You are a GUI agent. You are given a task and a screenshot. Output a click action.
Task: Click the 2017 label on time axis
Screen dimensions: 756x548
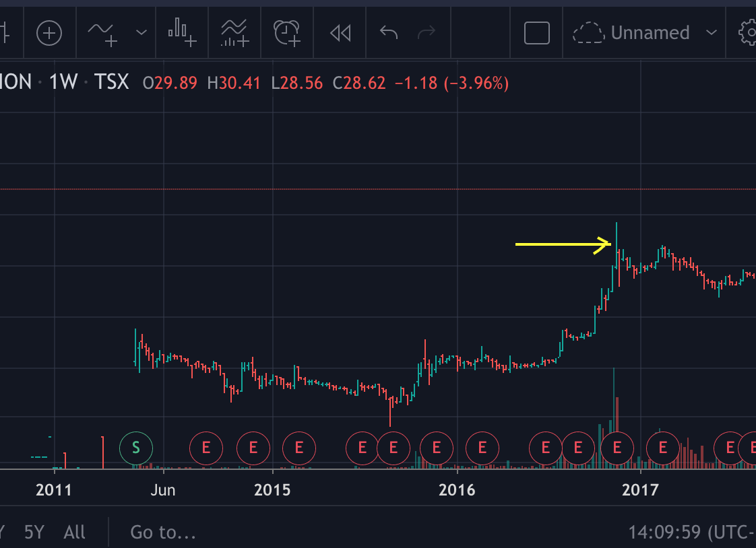click(640, 490)
